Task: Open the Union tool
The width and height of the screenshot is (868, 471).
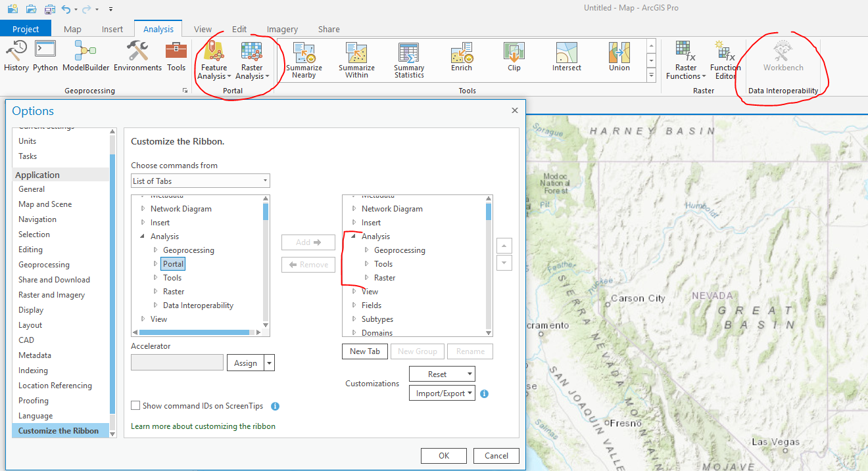Action: point(619,57)
